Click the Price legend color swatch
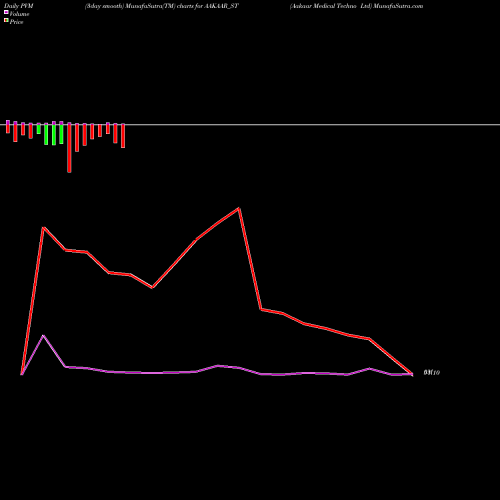The image size is (500, 500). 6,20
